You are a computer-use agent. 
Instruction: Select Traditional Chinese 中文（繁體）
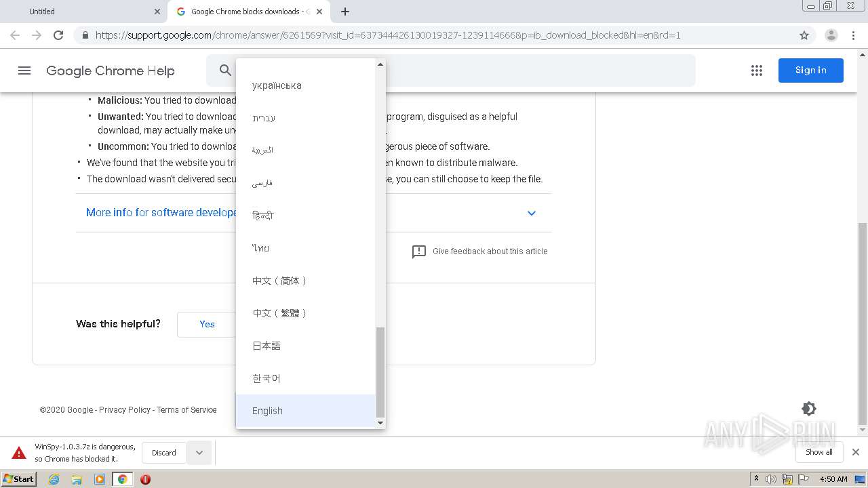pyautogui.click(x=306, y=313)
